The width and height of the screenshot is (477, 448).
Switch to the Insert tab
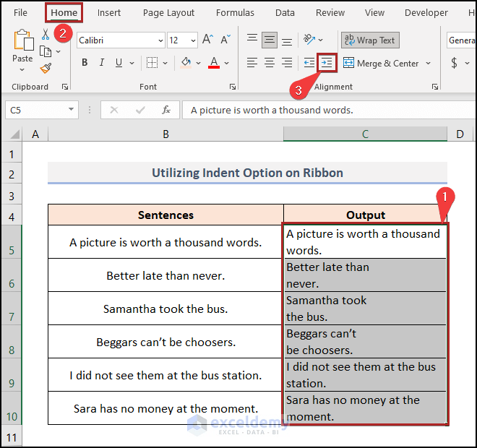click(109, 13)
